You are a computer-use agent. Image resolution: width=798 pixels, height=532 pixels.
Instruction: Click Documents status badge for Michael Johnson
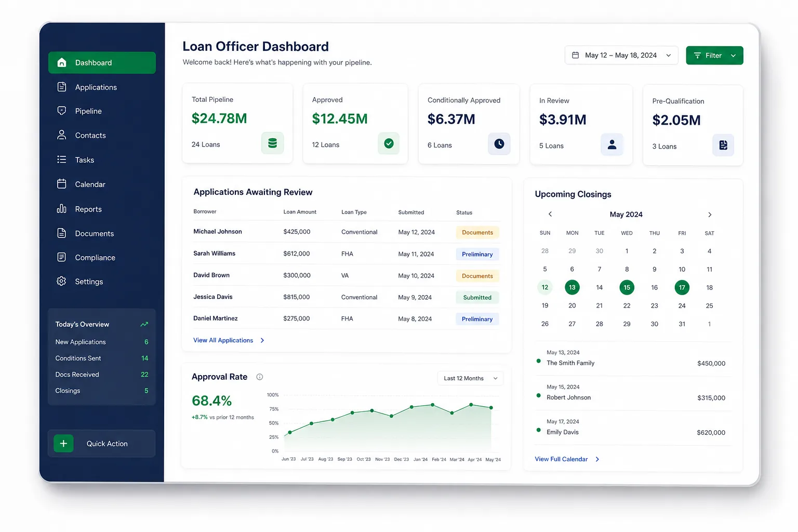[x=477, y=232]
